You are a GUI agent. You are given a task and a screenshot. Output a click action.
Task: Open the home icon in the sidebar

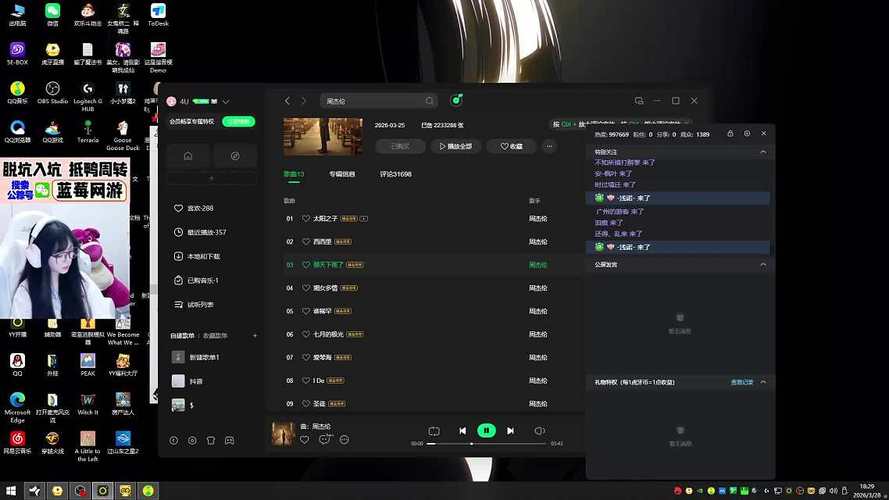(x=188, y=156)
